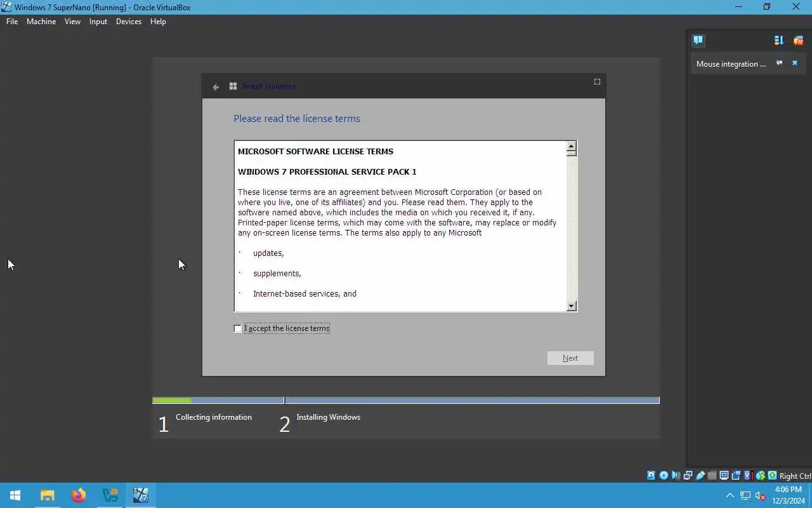812x508 pixels.
Task: Switch to the running VM taskbar icon
Action: pyautogui.click(x=141, y=495)
